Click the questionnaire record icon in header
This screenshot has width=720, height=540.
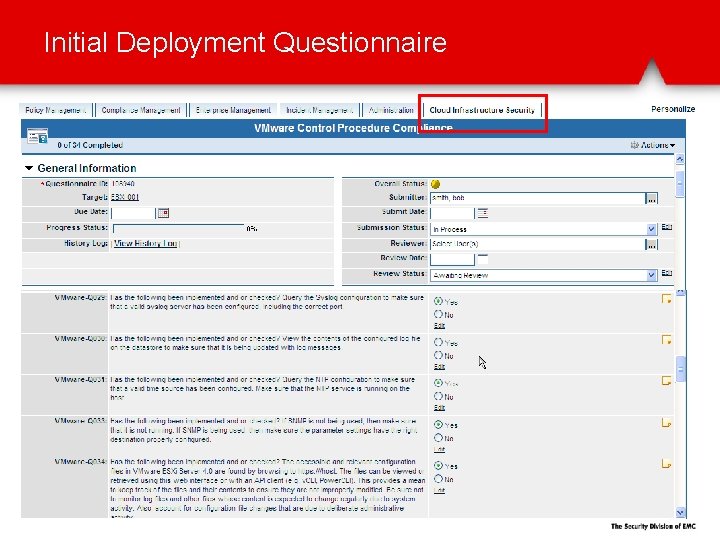coord(37,136)
